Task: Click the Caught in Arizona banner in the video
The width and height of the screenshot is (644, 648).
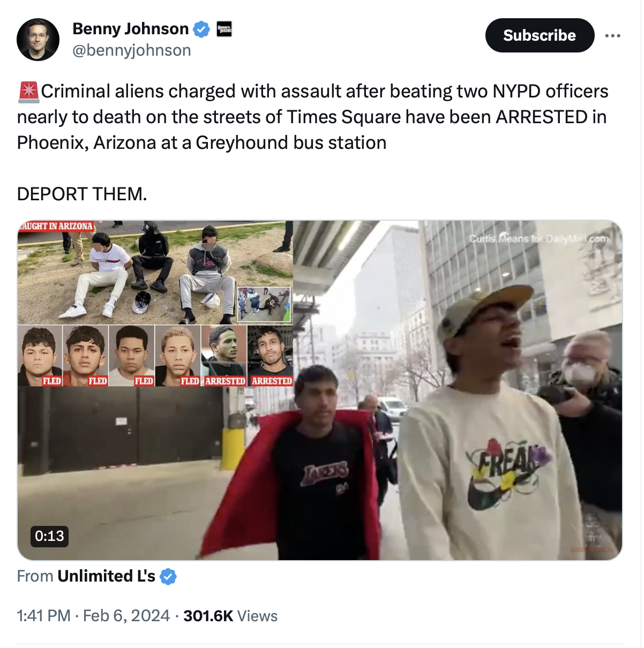Action: 56,226
